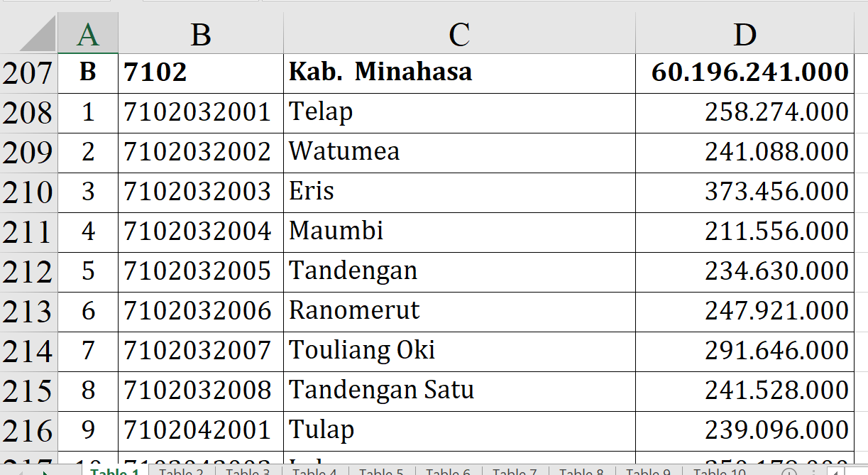Select row header 210
Viewport: 868px width, 475px height.
coord(28,190)
